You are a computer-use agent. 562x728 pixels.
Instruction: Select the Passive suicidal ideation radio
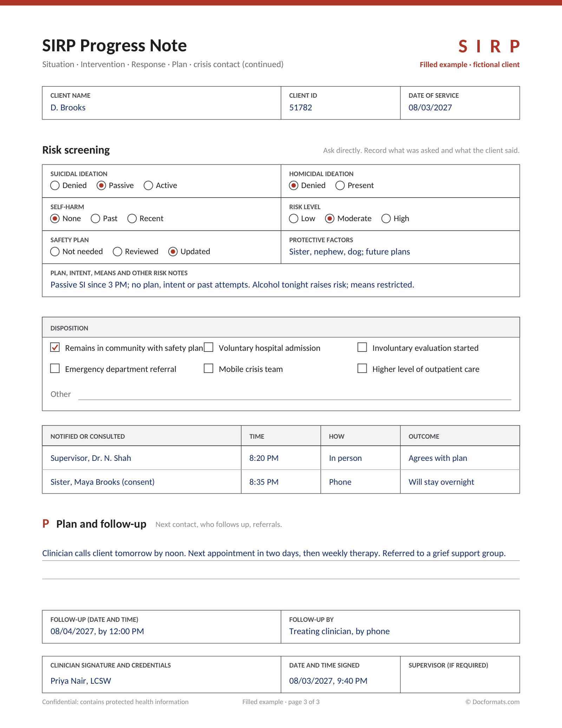point(101,185)
